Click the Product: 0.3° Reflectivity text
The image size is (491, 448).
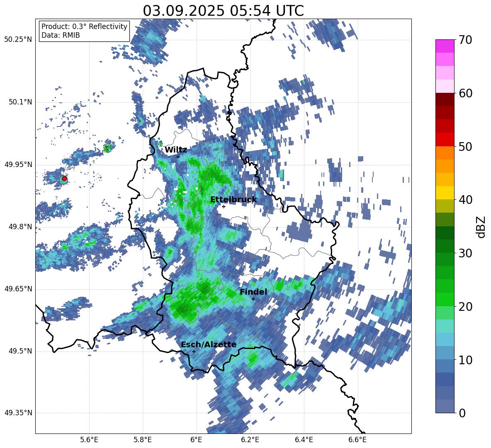pos(84,27)
